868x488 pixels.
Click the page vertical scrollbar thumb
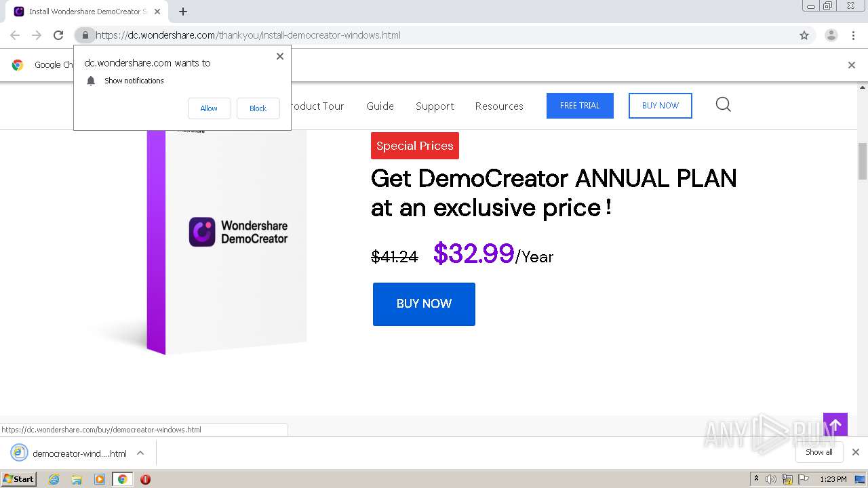[863, 161]
